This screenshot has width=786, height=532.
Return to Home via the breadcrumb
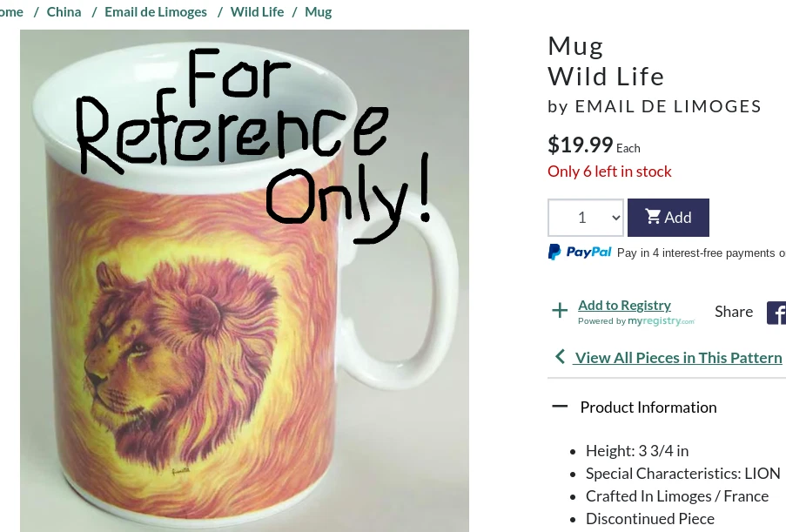click(10, 12)
